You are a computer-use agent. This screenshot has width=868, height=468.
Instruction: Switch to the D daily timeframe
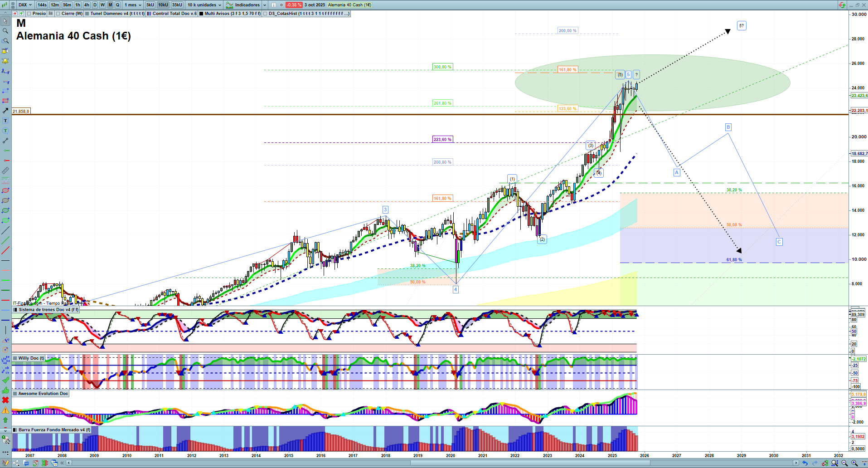coord(95,5)
